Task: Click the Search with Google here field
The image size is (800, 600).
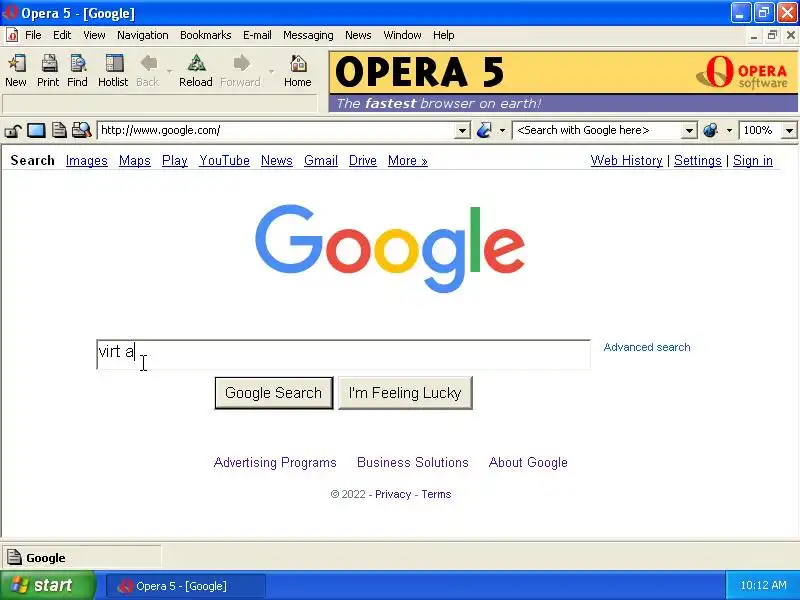Action: 597,131
